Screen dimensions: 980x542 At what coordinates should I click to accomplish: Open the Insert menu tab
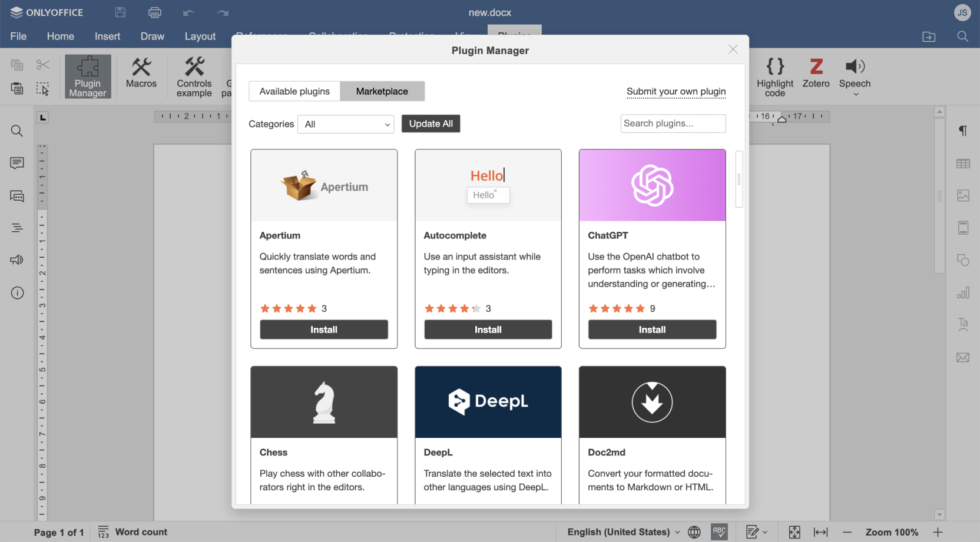107,36
